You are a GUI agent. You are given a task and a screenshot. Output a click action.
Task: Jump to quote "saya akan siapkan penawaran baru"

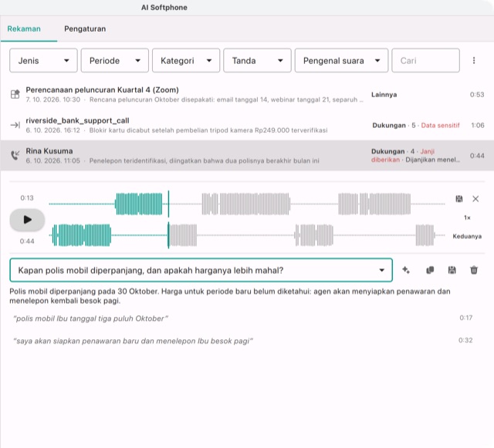pos(133,342)
